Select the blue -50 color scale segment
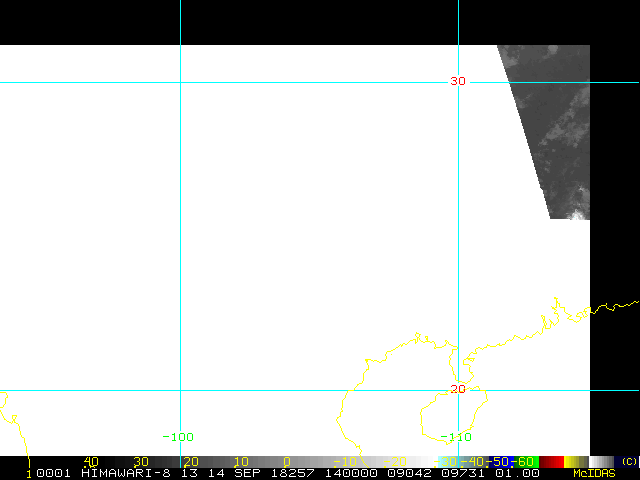The image size is (640, 480). [x=501, y=462]
